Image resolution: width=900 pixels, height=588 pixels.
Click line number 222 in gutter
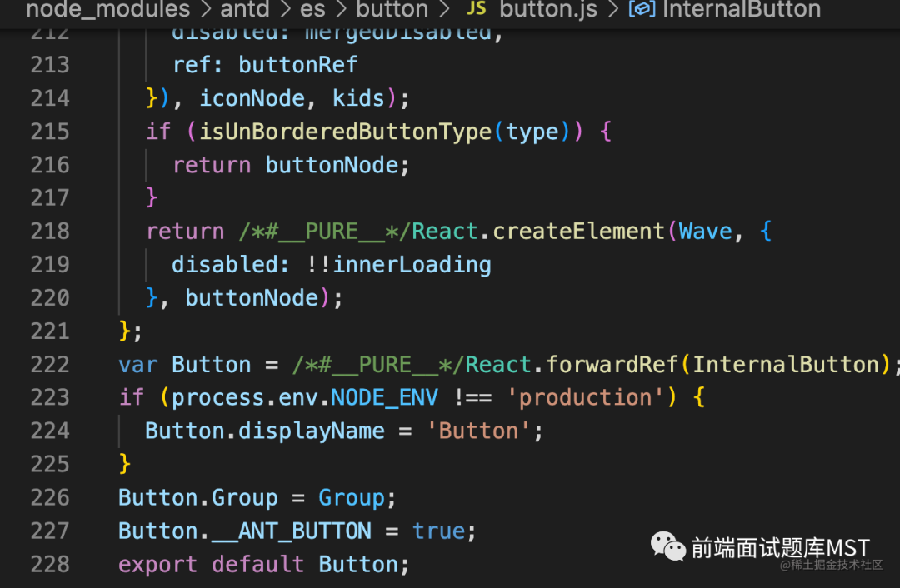tap(50, 365)
